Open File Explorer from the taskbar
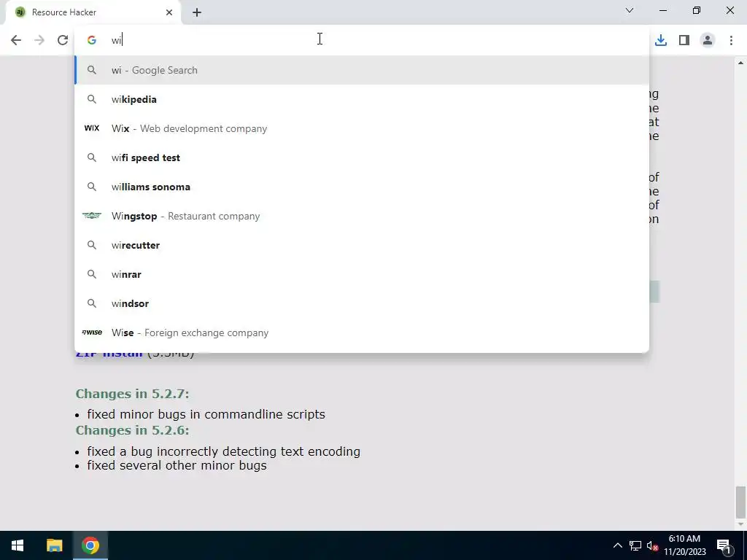The image size is (747, 560). (x=54, y=545)
